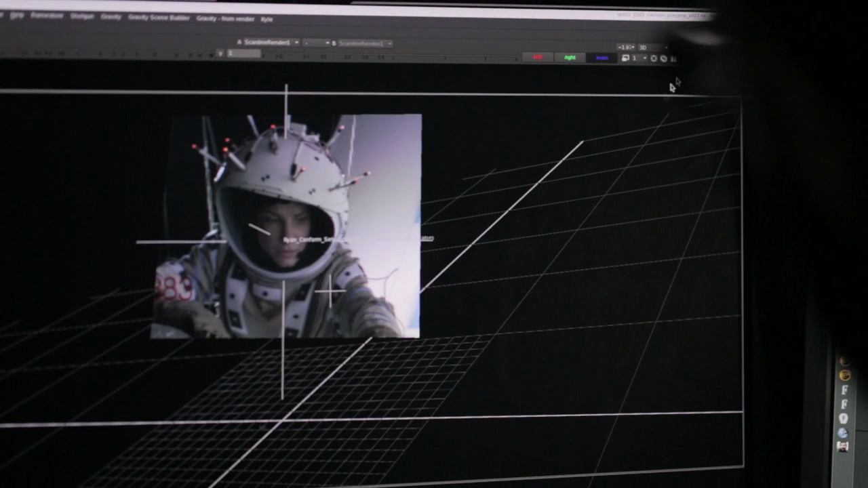This screenshot has width=868, height=488.
Task: Click the viewer refresh circle icon
Action: click(664, 58)
